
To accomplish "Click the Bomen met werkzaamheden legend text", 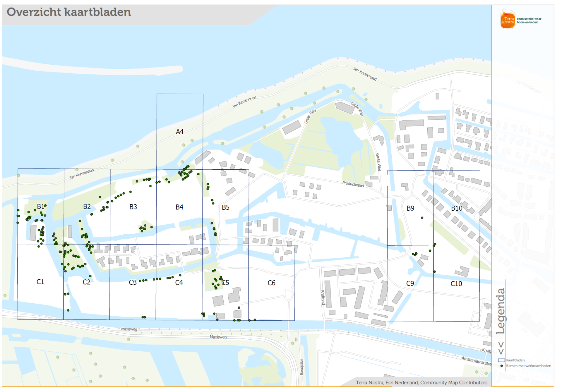I will (x=528, y=366).
